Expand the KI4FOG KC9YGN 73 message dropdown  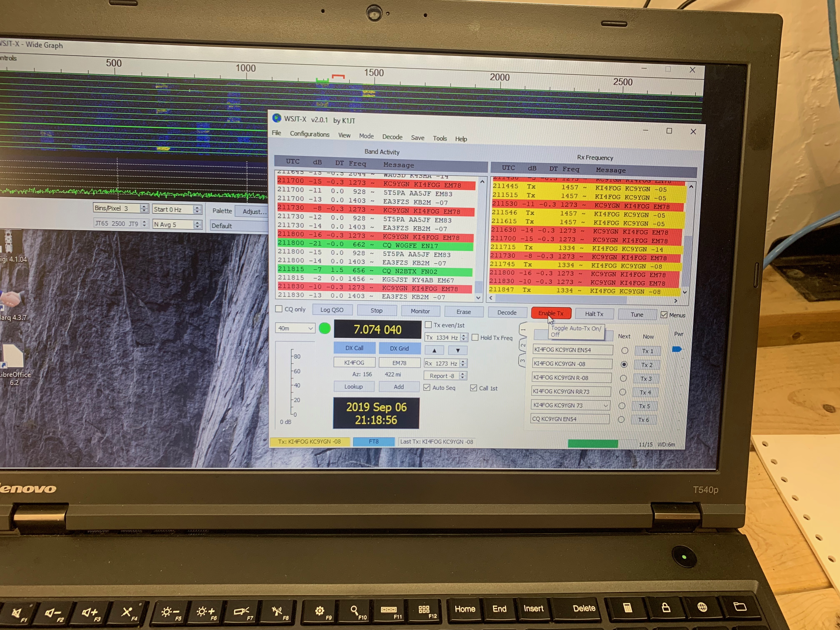[606, 406]
